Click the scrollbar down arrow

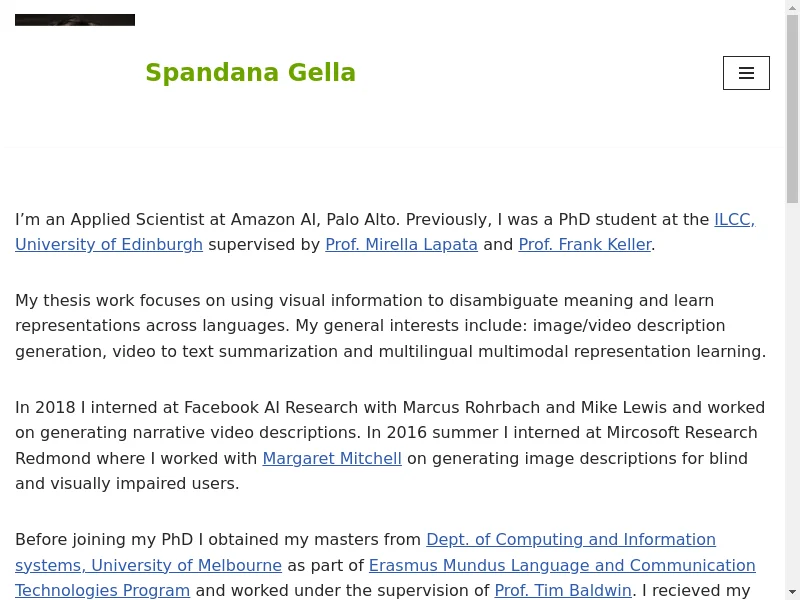click(792, 592)
